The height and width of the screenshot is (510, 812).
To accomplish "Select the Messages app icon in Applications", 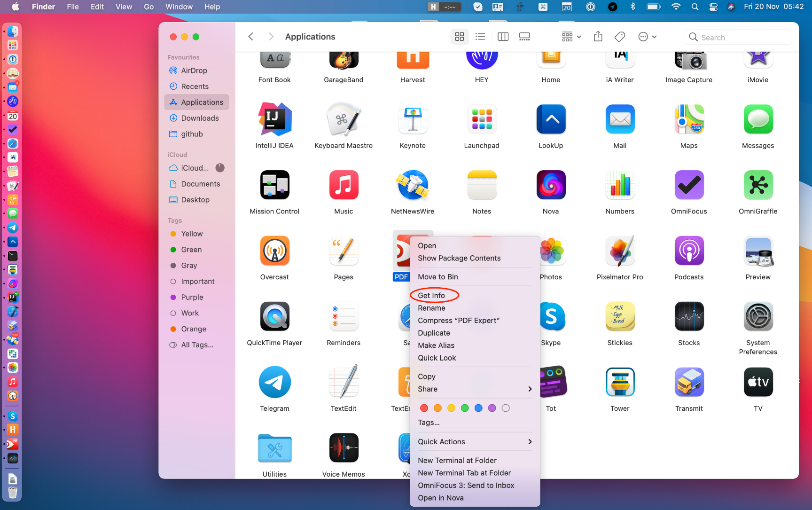I will pos(758,119).
